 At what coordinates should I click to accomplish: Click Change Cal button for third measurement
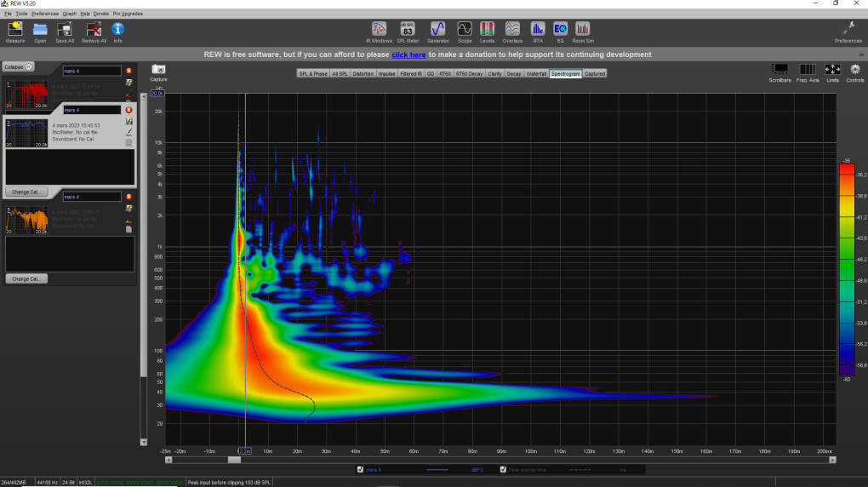point(26,278)
